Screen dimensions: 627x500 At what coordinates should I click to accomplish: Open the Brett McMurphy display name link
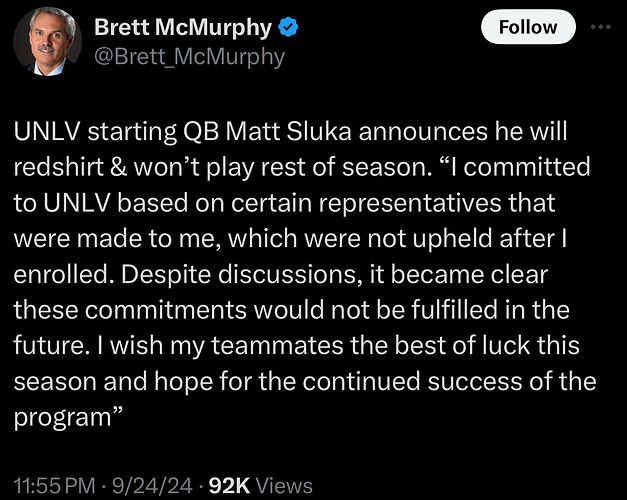click(186, 28)
